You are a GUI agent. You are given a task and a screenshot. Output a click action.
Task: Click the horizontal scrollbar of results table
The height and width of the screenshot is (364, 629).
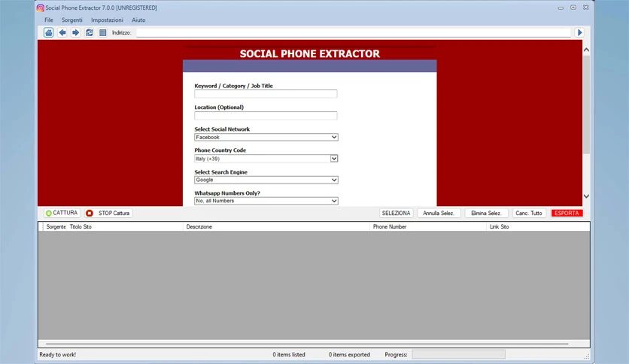(x=307, y=344)
